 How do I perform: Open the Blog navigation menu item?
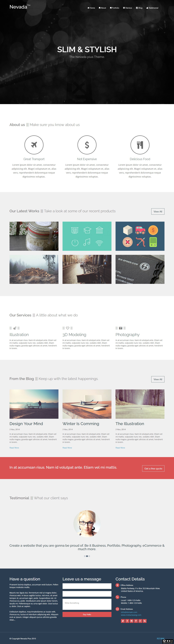[x=139, y=8]
